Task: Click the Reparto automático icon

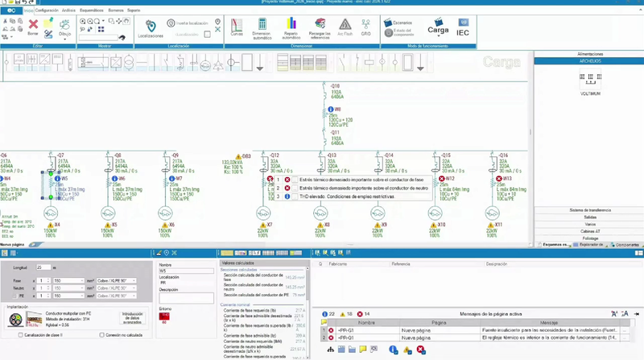Action: (x=291, y=28)
